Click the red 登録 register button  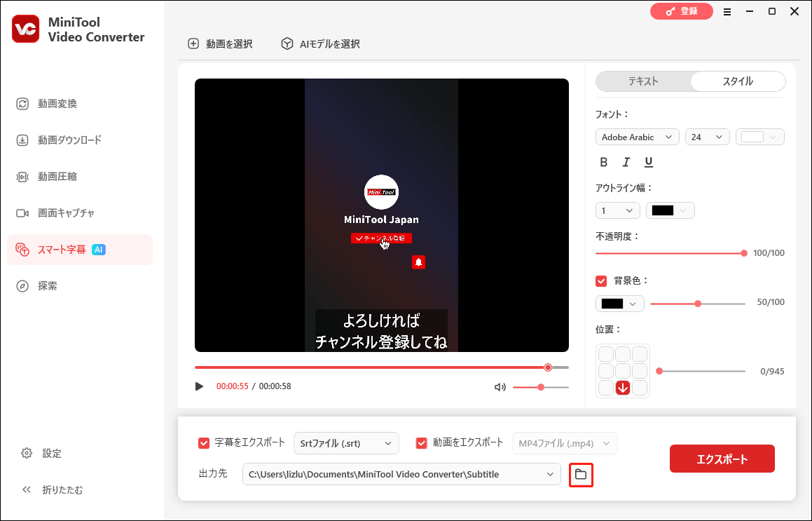point(682,11)
